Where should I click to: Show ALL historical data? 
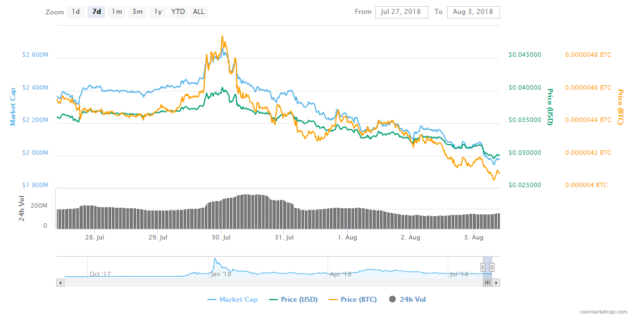click(x=198, y=12)
